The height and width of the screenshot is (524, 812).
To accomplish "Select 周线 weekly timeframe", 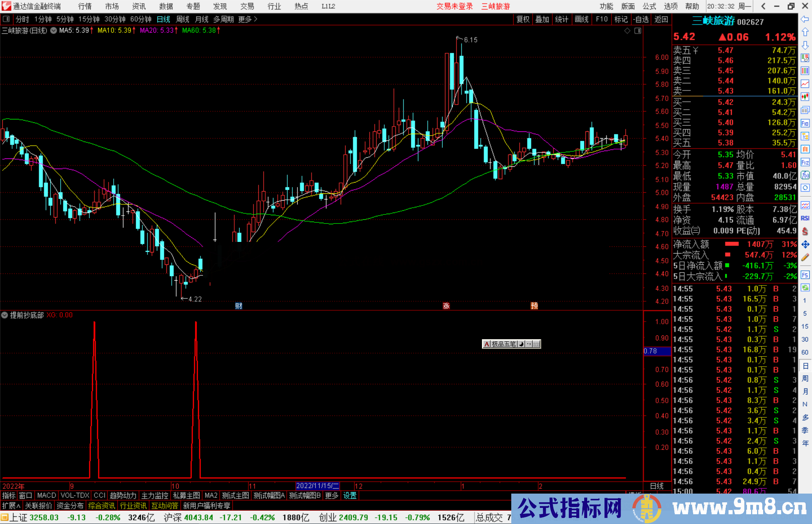I will click(182, 19).
